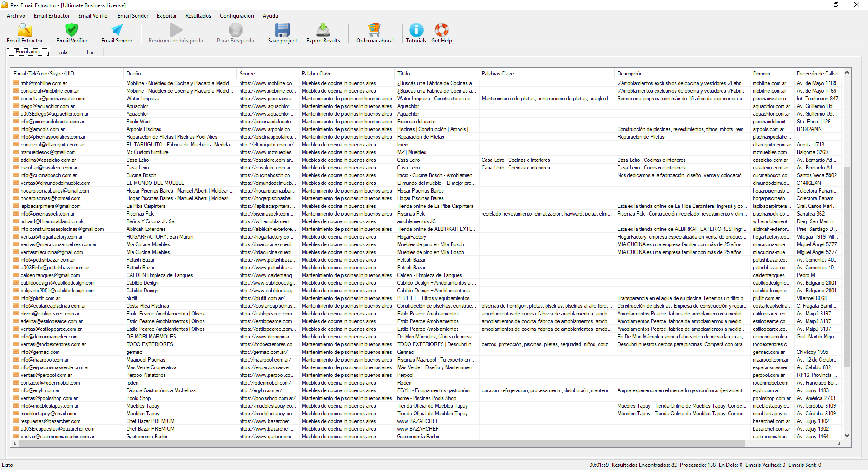Sort by the Dueño column header
This screenshot has height=470, width=868.
pos(134,74)
